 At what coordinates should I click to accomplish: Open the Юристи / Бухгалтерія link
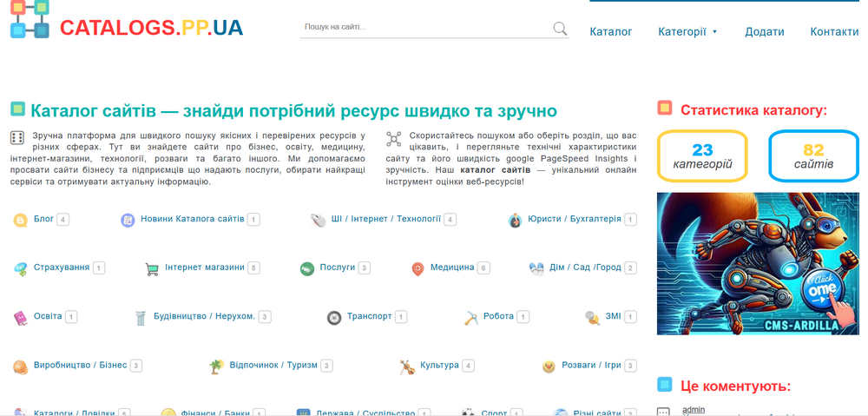(x=574, y=219)
